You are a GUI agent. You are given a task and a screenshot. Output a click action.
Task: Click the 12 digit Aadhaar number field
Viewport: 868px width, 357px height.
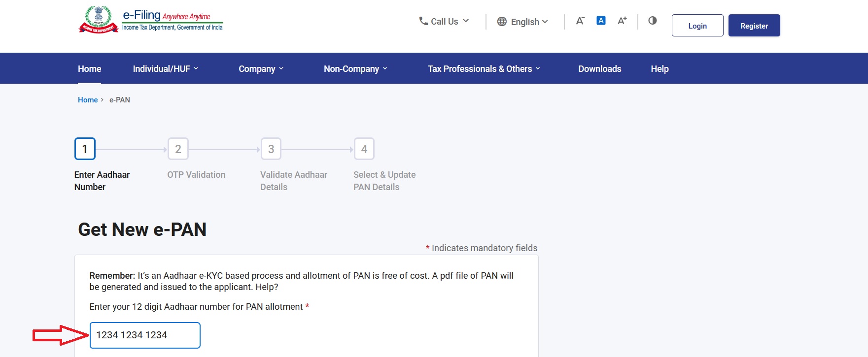pyautogui.click(x=145, y=335)
